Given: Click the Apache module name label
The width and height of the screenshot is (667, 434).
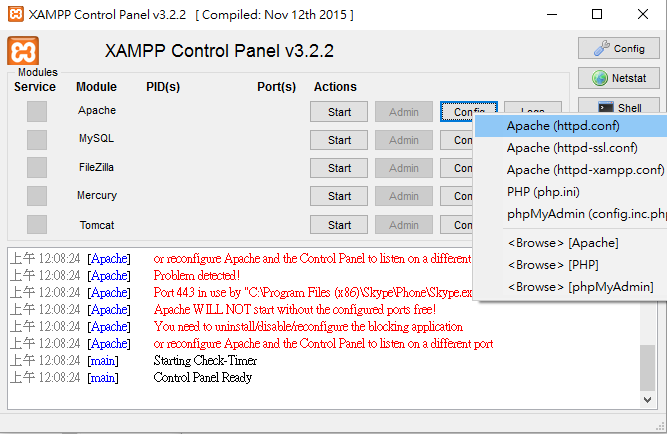Looking at the screenshot, I should [x=97, y=111].
